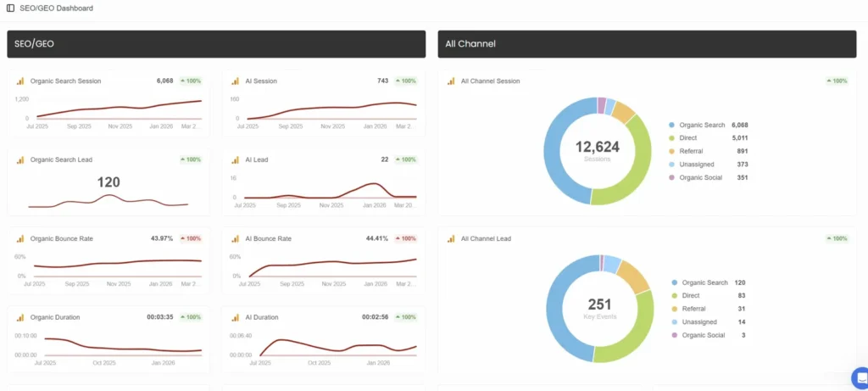Click the 891 Referral sessions value
This screenshot has height=391, width=868.
(743, 151)
